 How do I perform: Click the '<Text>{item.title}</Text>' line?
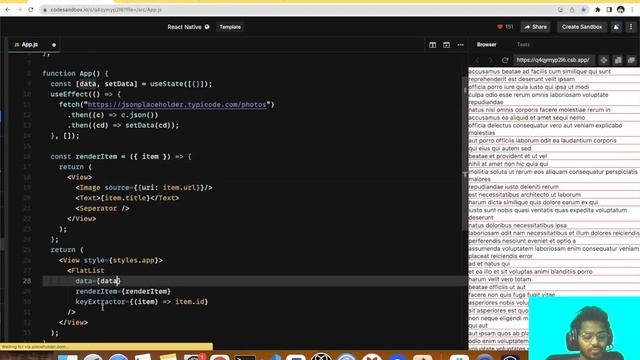(127, 198)
